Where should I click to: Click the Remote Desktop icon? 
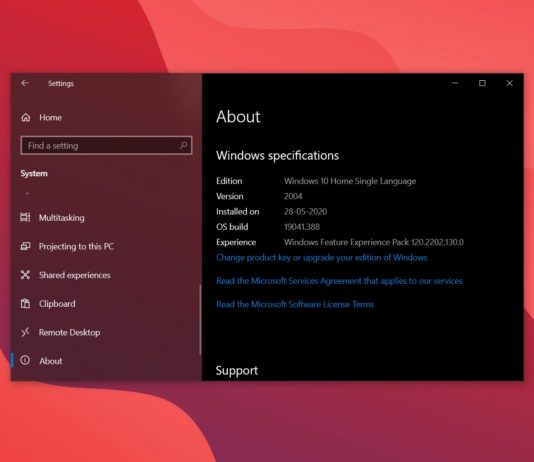click(x=25, y=332)
